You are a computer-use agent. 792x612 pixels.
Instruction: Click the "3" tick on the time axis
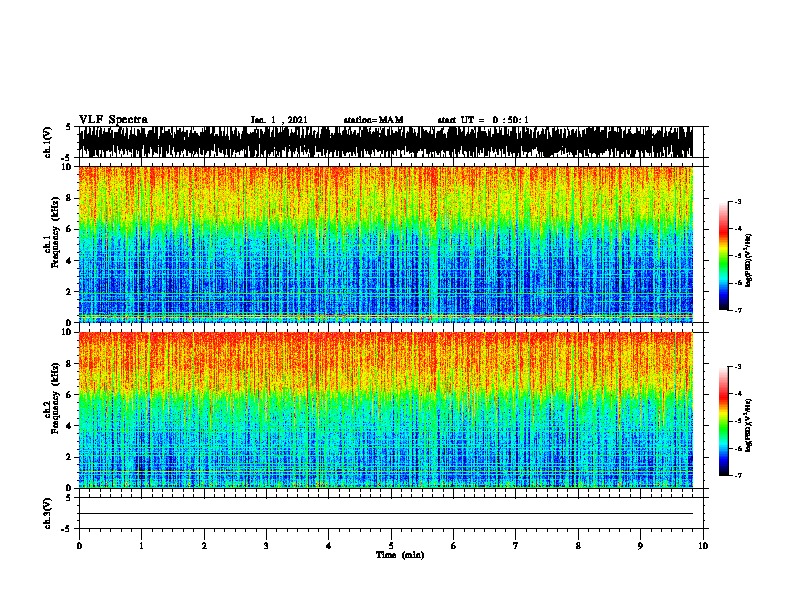(x=266, y=546)
